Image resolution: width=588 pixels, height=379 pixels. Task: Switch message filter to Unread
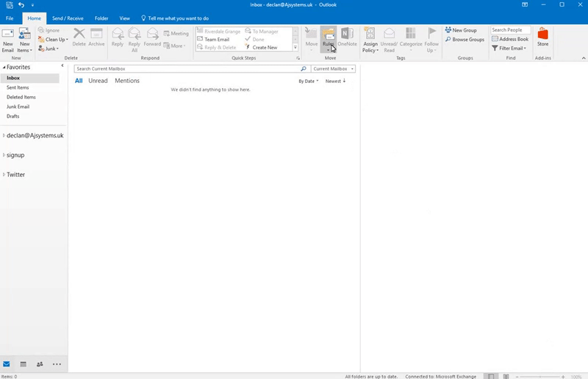98,81
